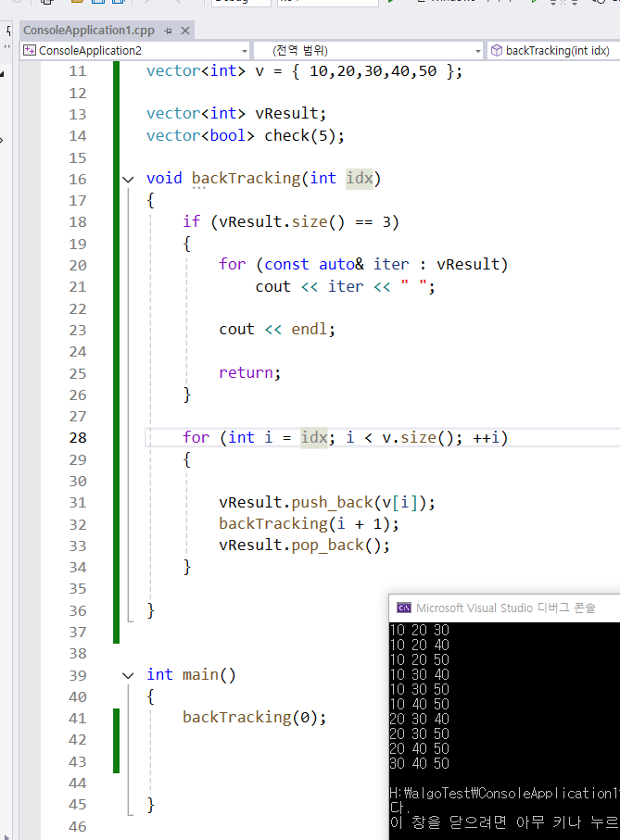The image size is (620, 840).
Task: Collapse the main function at line 39
Action: [128, 675]
